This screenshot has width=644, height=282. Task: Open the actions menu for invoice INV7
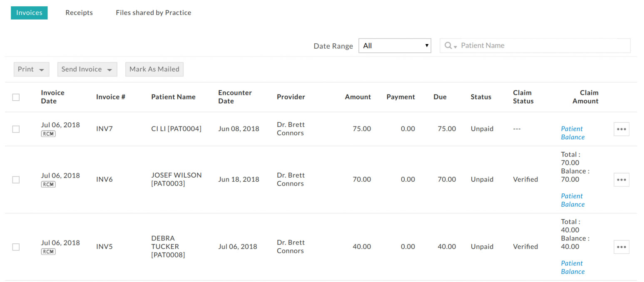pyautogui.click(x=622, y=129)
